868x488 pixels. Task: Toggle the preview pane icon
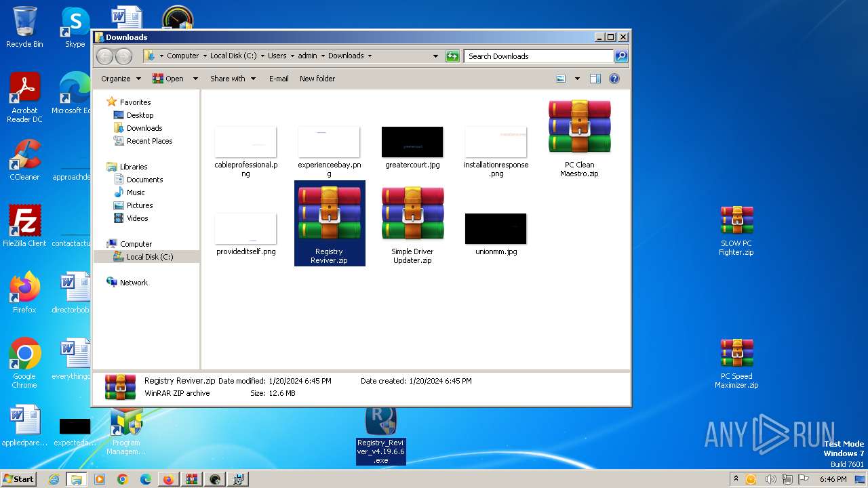[x=595, y=79]
